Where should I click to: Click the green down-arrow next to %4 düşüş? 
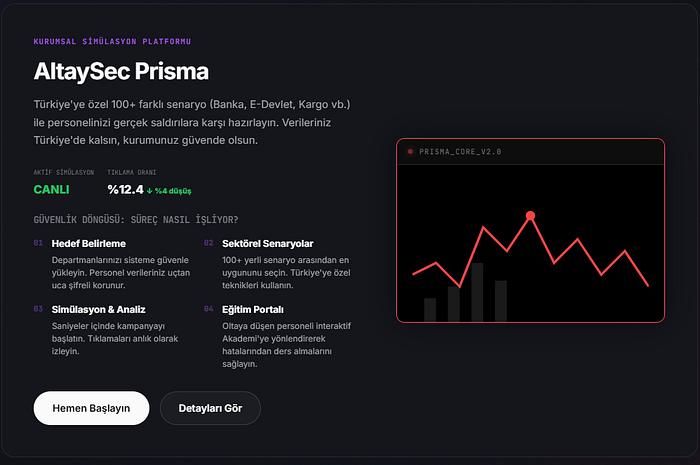(x=150, y=191)
